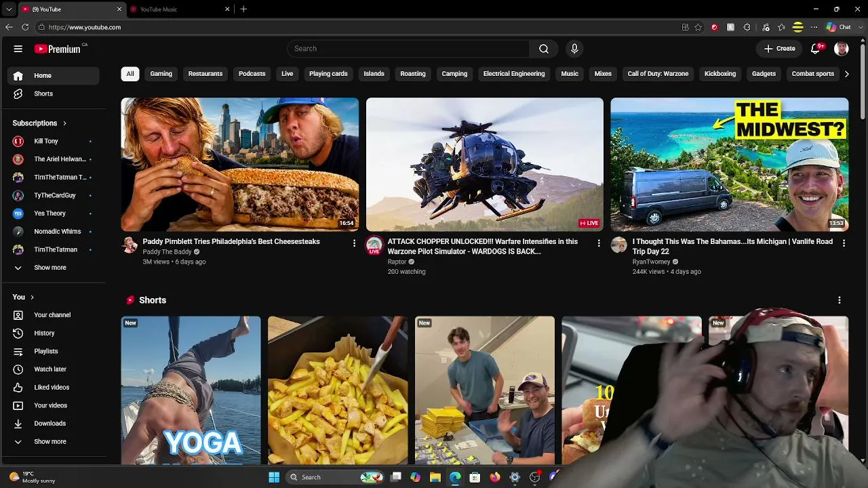Screen dimensions: 868x488
Task: Click the YouTube Premium logo
Action: click(58, 49)
